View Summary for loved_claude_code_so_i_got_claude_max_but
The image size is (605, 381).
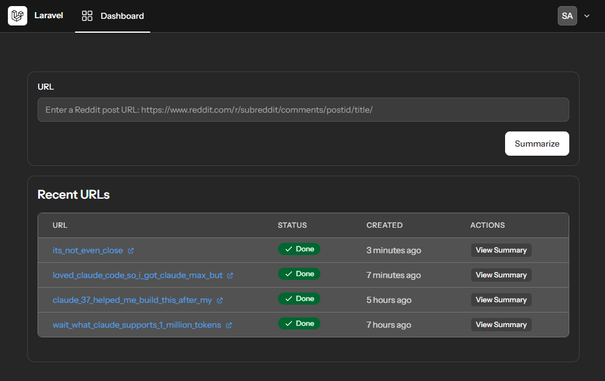pyautogui.click(x=501, y=275)
